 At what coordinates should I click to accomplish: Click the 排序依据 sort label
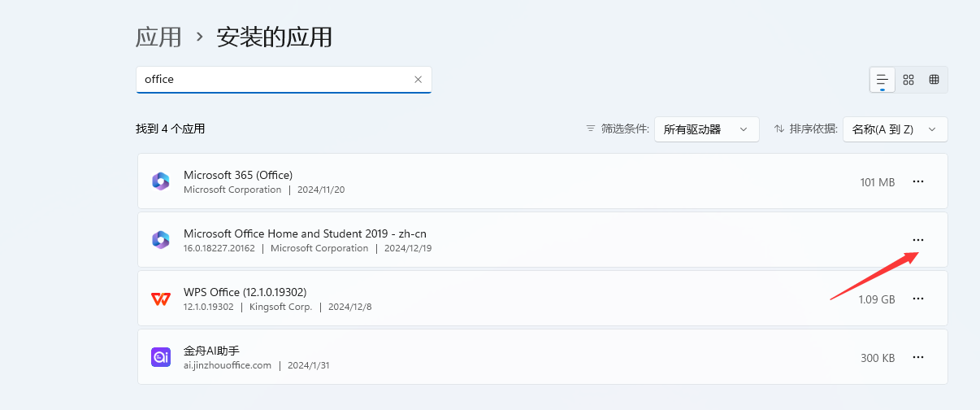point(813,129)
